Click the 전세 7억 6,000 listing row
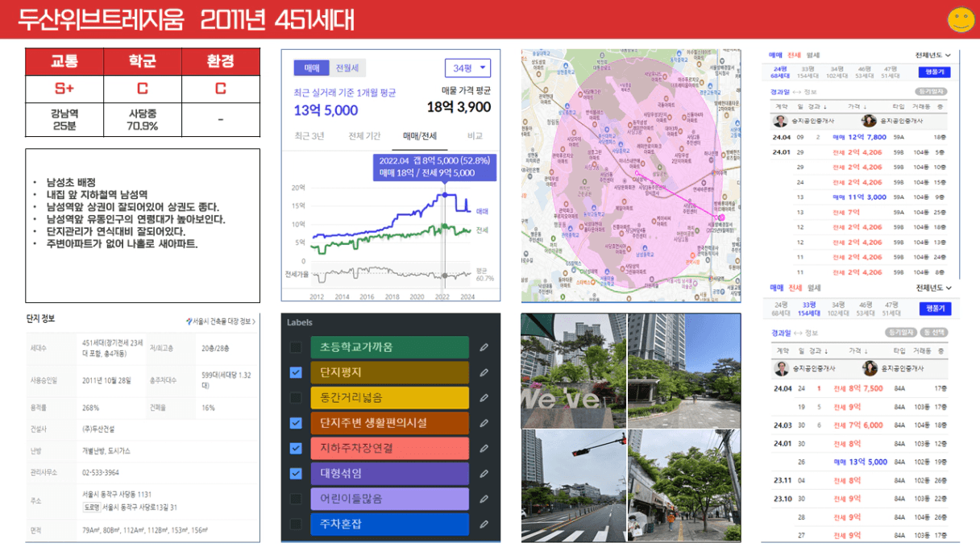Screen dimensions: 980x551 [x=860, y=425]
